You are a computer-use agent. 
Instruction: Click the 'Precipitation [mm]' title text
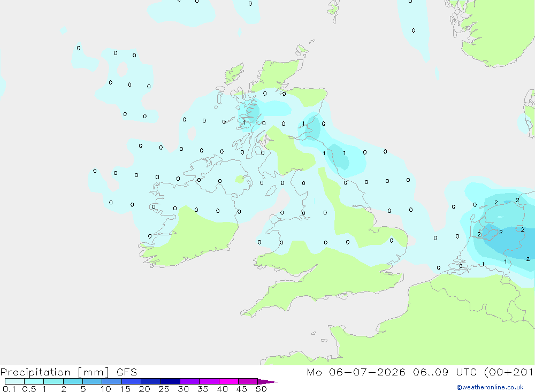[55, 372]
